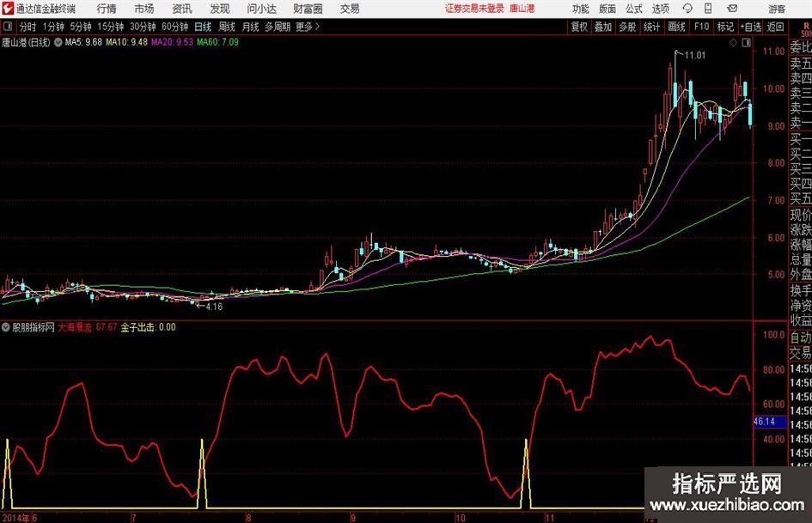Open the 选项 menu
The height and width of the screenshot is (523, 812).
point(660,9)
